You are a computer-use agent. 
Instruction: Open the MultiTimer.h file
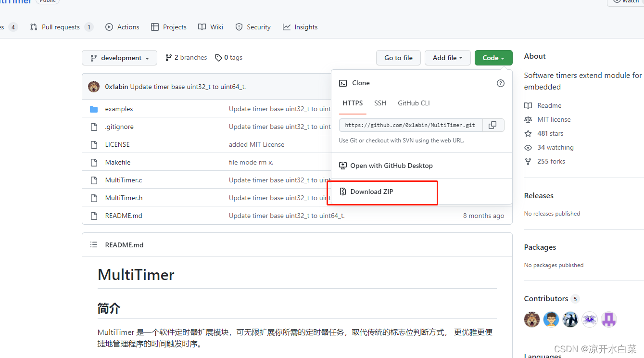pos(124,198)
